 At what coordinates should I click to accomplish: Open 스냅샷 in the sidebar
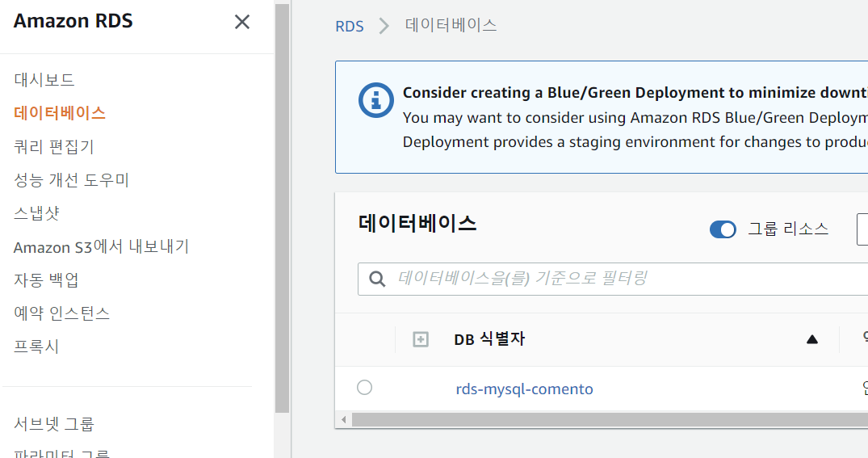(x=36, y=213)
